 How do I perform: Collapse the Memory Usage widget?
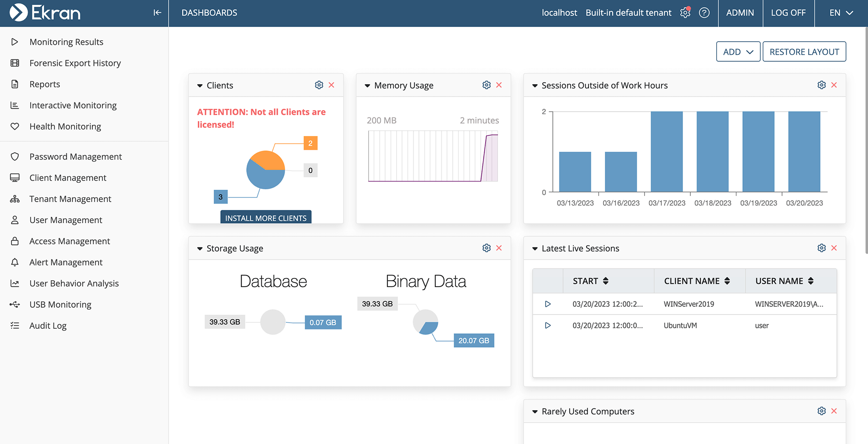point(367,86)
